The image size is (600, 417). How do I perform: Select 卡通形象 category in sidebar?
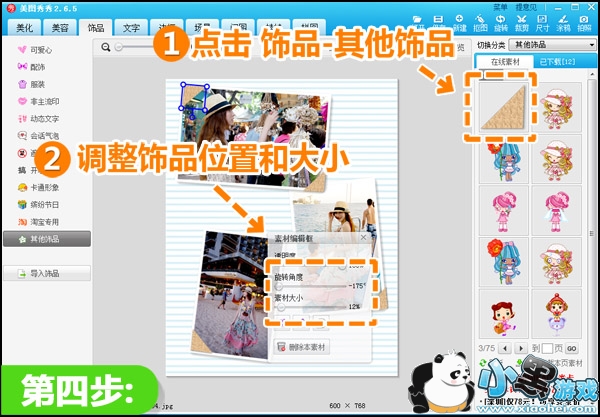pyautogui.click(x=45, y=187)
